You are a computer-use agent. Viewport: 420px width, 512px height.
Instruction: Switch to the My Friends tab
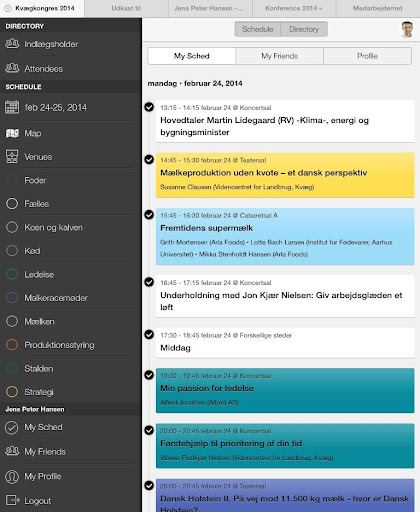[x=279, y=56]
